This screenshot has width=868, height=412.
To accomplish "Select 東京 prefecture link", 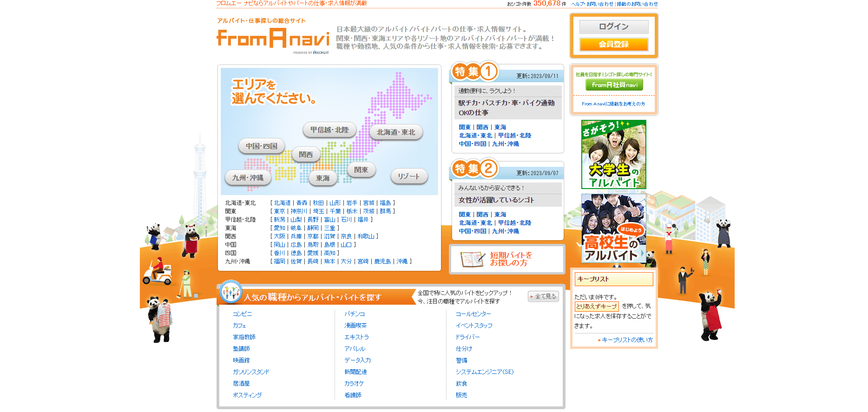I will pos(279,211).
